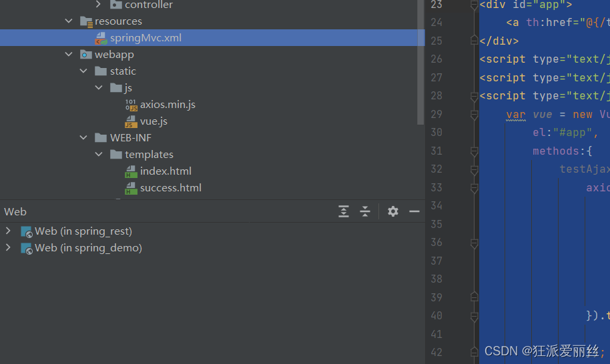Select the WEB-INF folder
Image resolution: width=610 pixels, height=364 pixels.
point(130,138)
